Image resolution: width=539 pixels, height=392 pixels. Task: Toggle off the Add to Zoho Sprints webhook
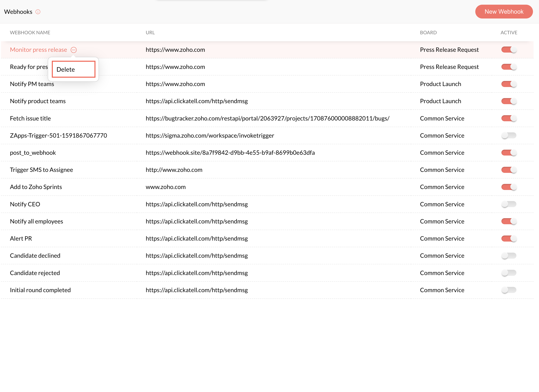(509, 187)
